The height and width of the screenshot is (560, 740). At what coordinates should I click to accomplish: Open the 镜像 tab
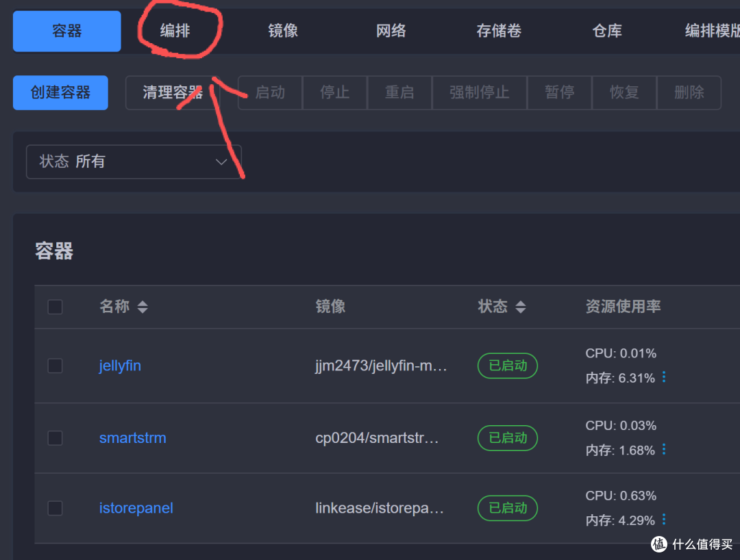[x=283, y=31]
